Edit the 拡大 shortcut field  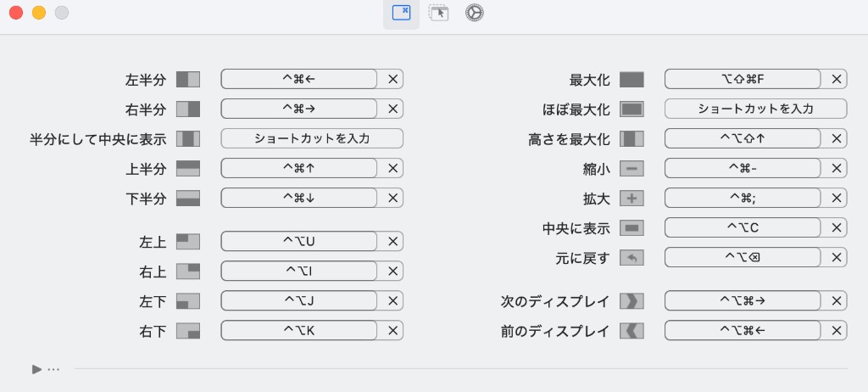[743, 198]
